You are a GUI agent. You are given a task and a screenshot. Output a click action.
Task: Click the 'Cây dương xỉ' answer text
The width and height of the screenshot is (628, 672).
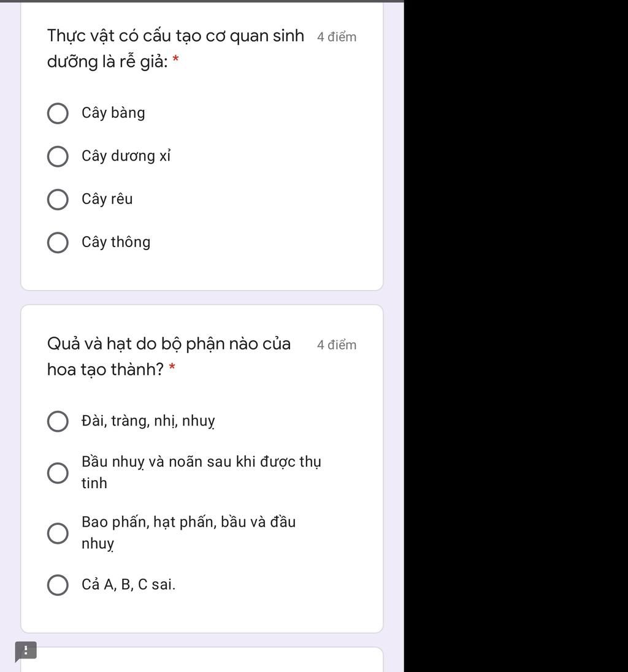126,156
